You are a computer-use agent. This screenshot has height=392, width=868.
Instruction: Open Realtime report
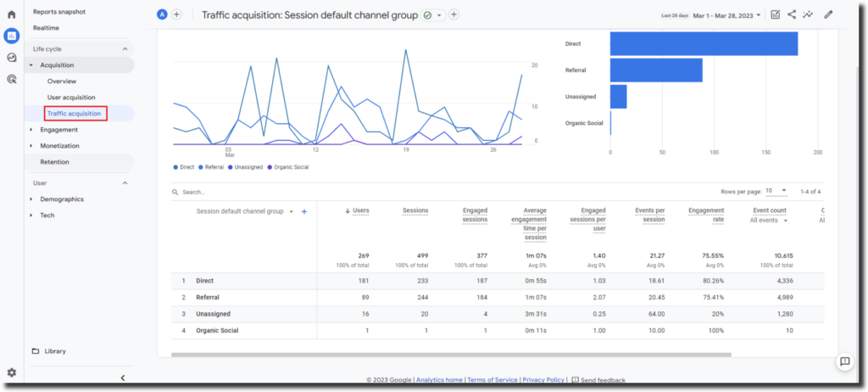click(x=46, y=28)
